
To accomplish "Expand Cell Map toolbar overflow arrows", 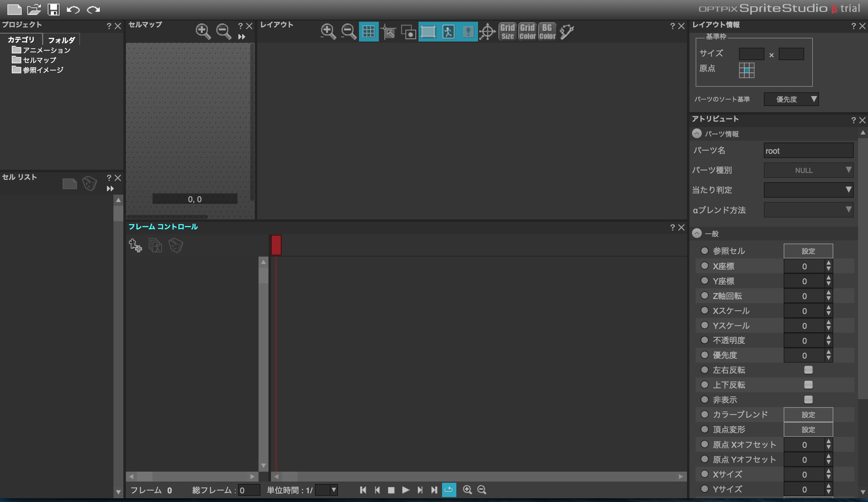I will [x=242, y=37].
